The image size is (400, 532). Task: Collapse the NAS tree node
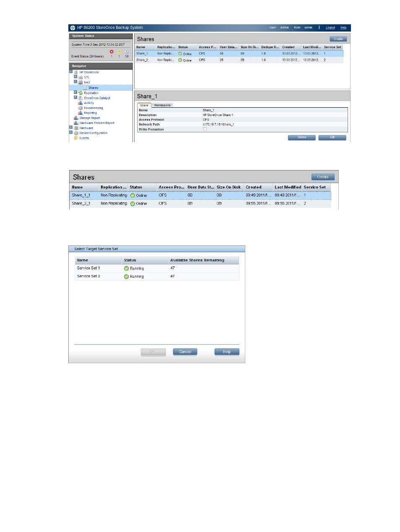coord(75,82)
